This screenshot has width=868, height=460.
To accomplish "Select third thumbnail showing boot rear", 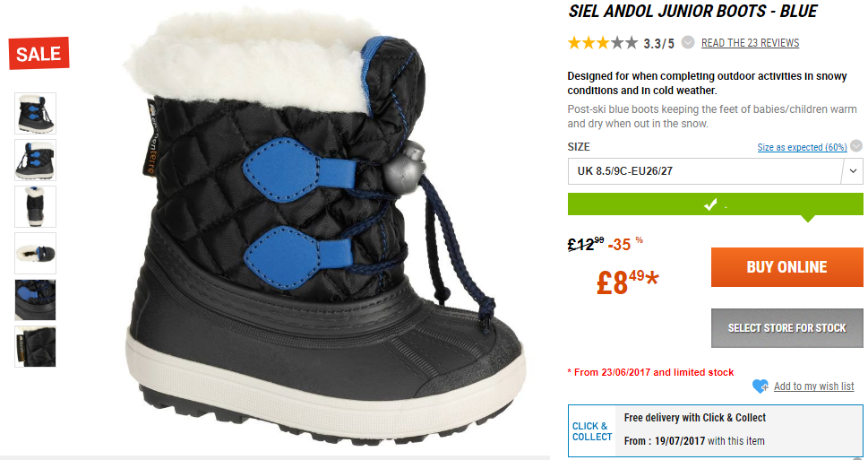I will [x=36, y=207].
